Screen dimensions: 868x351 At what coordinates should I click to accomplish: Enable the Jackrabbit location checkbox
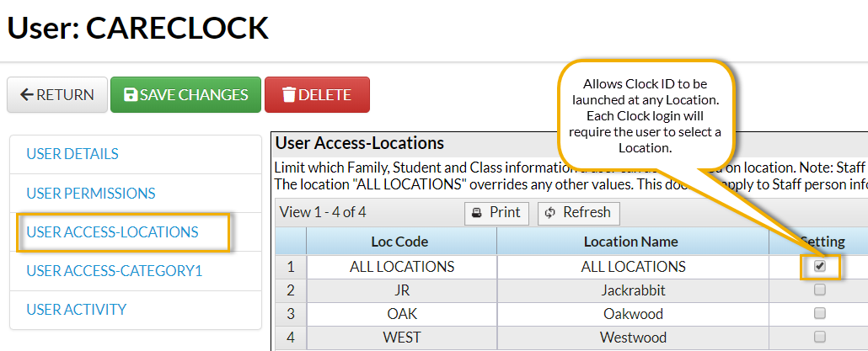click(820, 290)
